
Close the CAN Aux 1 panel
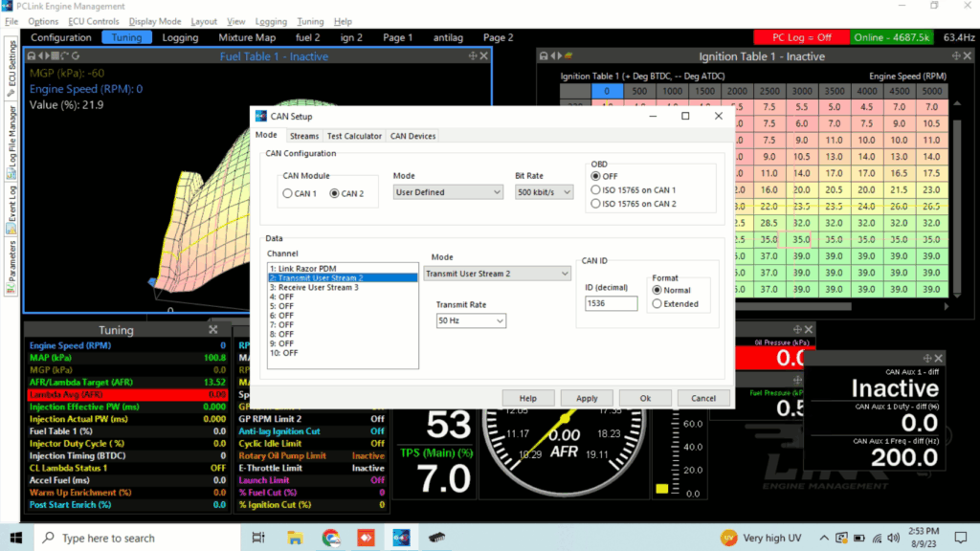[938, 358]
